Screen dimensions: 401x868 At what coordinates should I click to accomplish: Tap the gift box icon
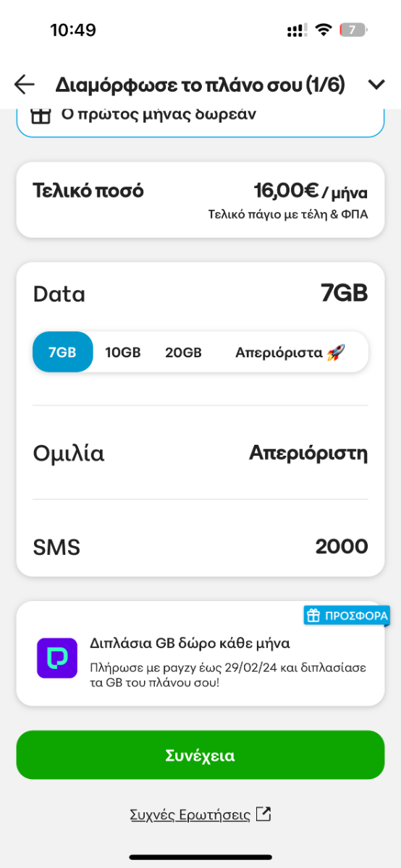(x=41, y=115)
